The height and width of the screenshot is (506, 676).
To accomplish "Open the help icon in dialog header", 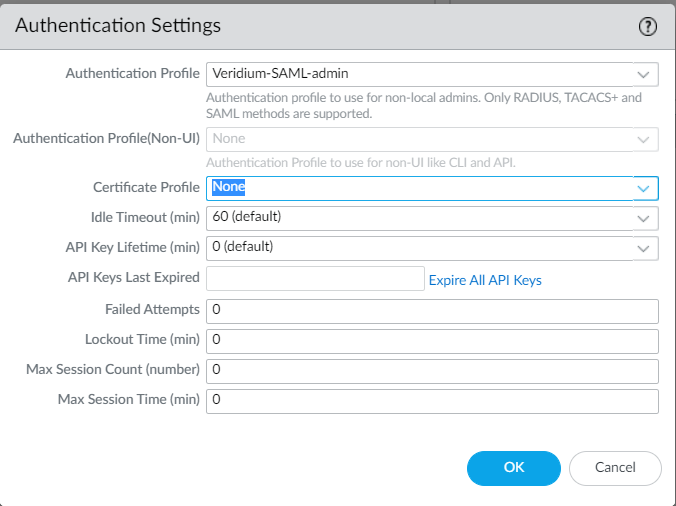I will coord(647,27).
